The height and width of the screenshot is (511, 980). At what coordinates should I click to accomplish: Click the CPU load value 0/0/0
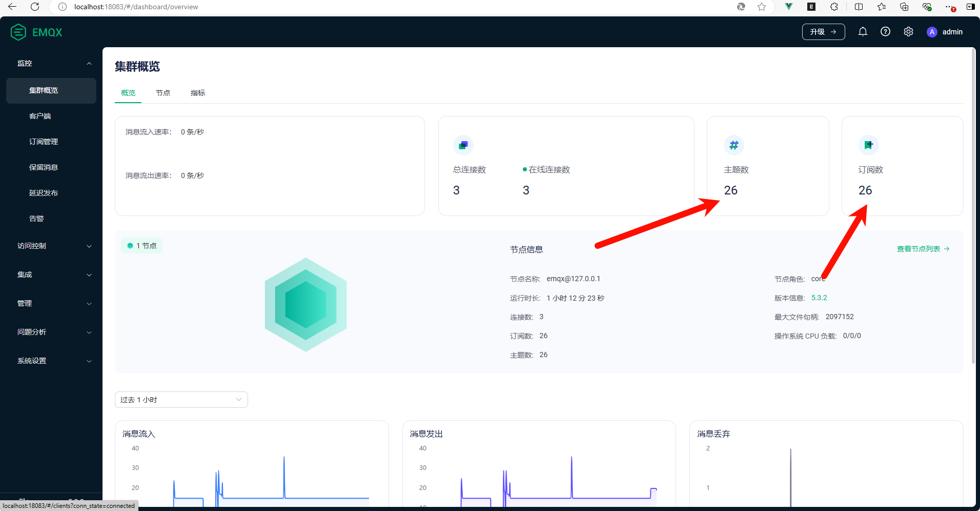(x=852, y=336)
